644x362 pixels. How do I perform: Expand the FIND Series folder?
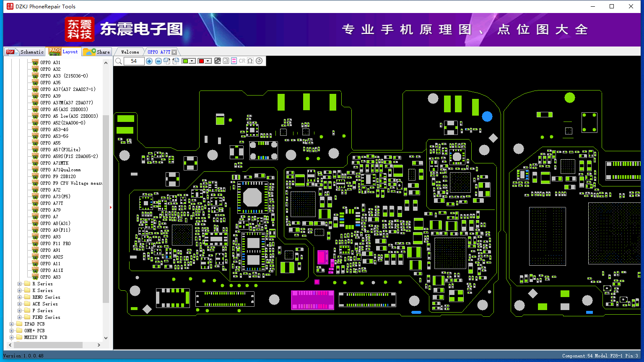click(x=20, y=317)
